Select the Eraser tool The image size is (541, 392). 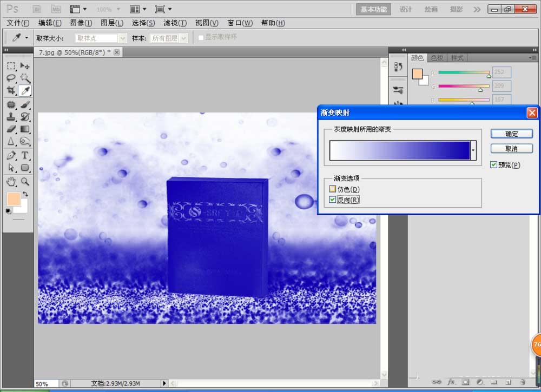pyautogui.click(x=11, y=129)
